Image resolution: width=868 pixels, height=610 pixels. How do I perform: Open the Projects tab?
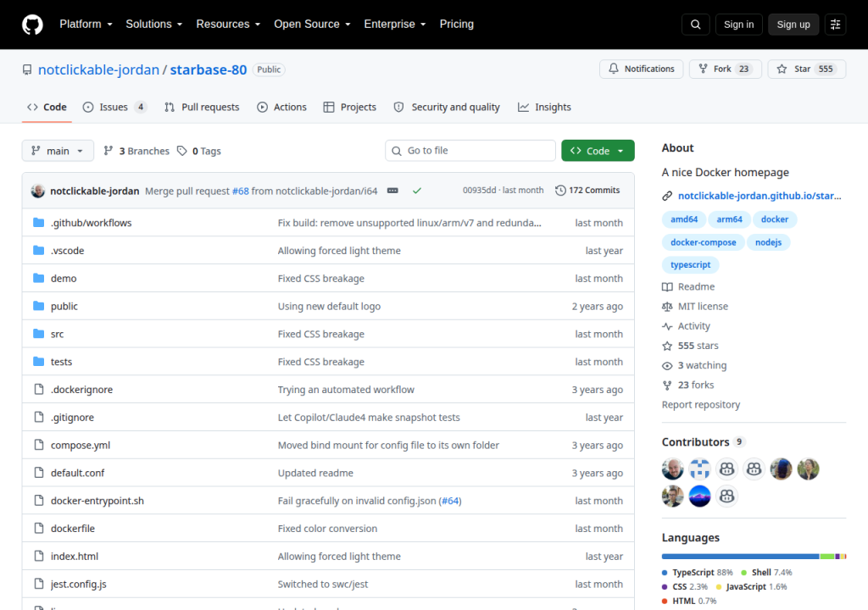(350, 108)
